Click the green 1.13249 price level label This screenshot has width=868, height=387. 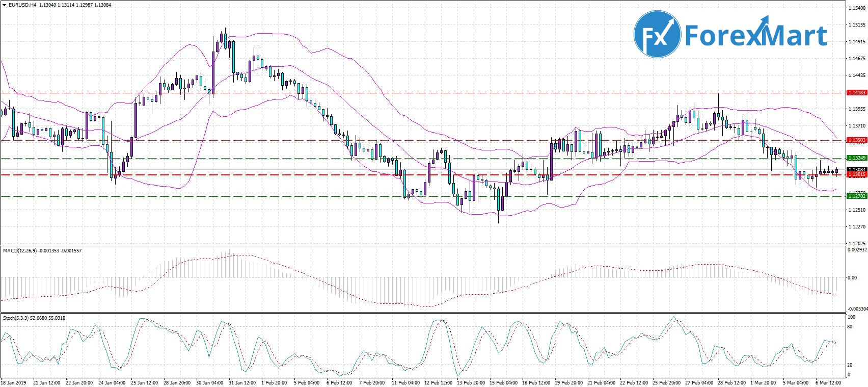tap(856, 158)
